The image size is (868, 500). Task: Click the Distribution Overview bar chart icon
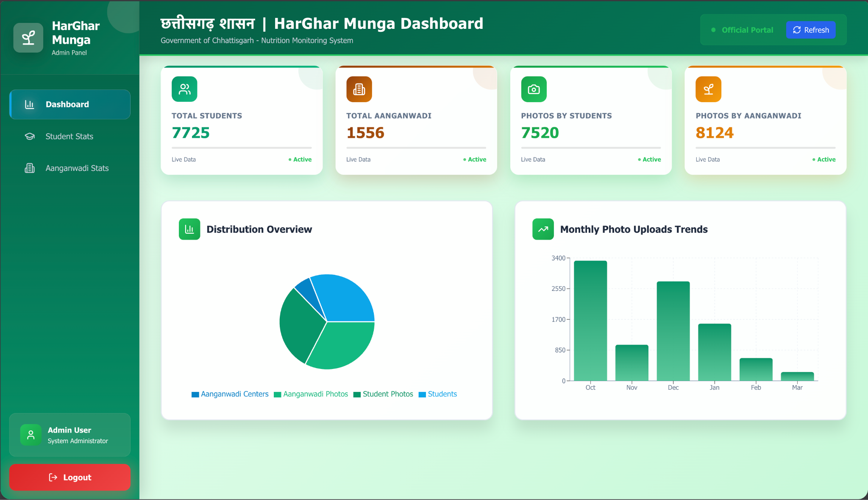point(189,229)
